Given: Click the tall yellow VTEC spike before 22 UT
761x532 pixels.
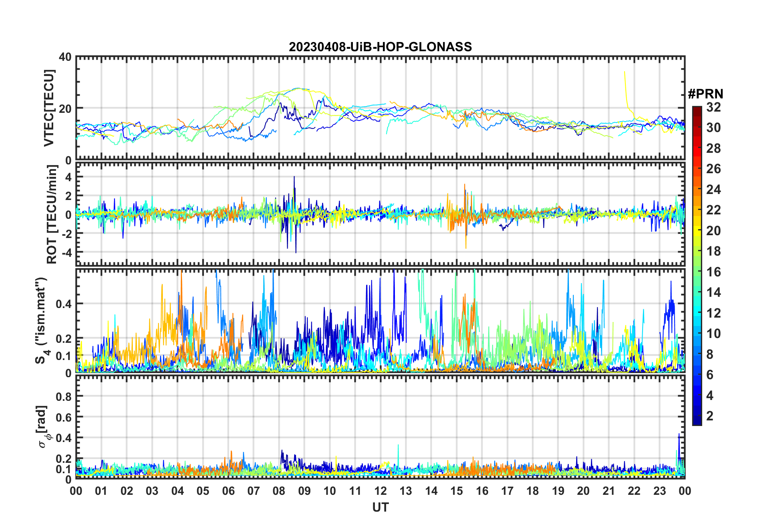Looking at the screenshot, I should [625, 86].
